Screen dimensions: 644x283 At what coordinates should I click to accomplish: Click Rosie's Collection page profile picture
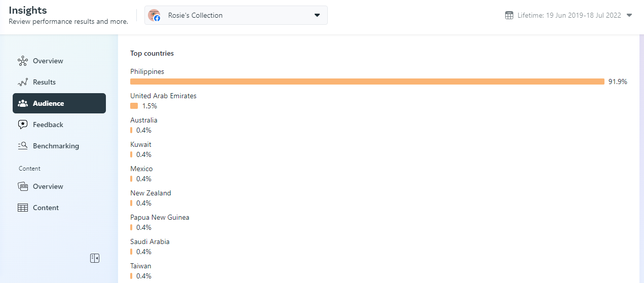click(154, 15)
